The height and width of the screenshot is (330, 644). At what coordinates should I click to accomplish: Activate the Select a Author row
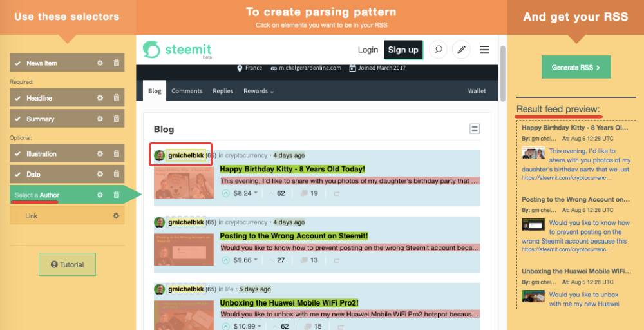tap(67, 195)
